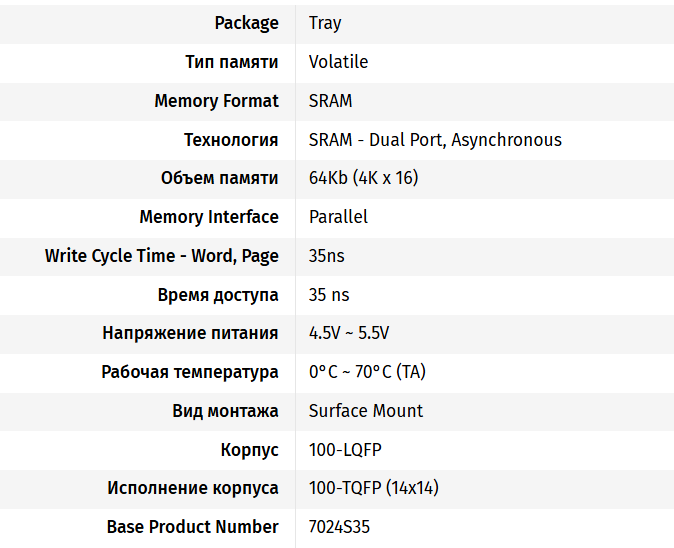The image size is (674, 548).
Task: Click the 'Memory Format' label
Action: click(216, 101)
